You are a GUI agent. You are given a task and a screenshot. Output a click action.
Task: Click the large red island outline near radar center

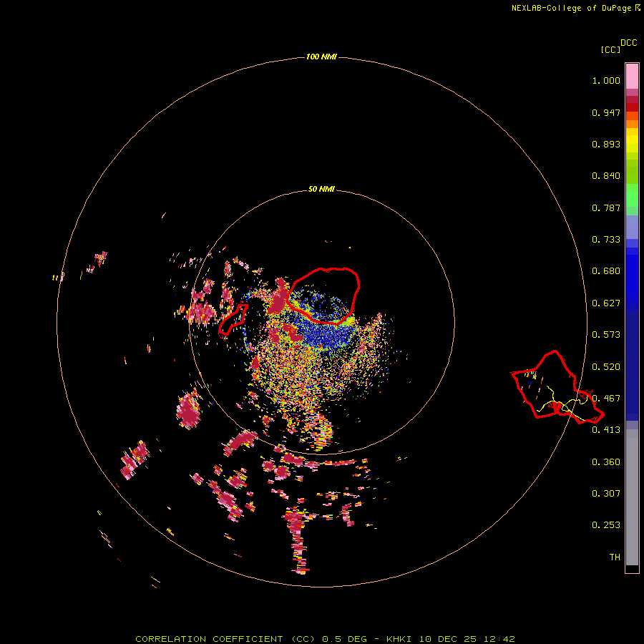[x=323, y=296]
